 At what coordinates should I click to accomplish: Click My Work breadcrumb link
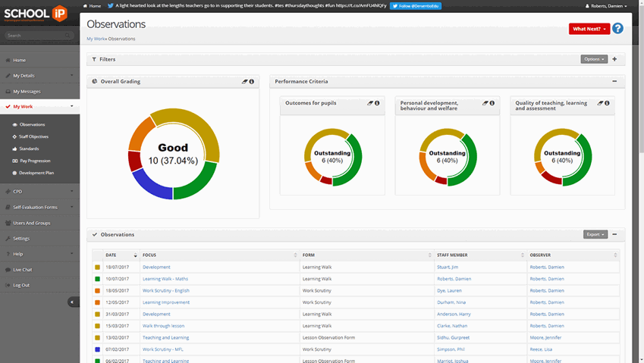(x=96, y=39)
